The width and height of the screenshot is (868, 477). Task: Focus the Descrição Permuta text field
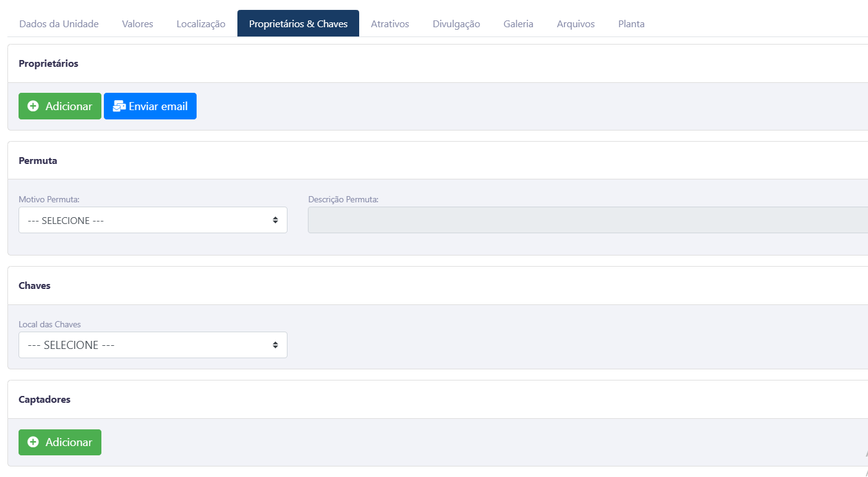[x=587, y=220]
